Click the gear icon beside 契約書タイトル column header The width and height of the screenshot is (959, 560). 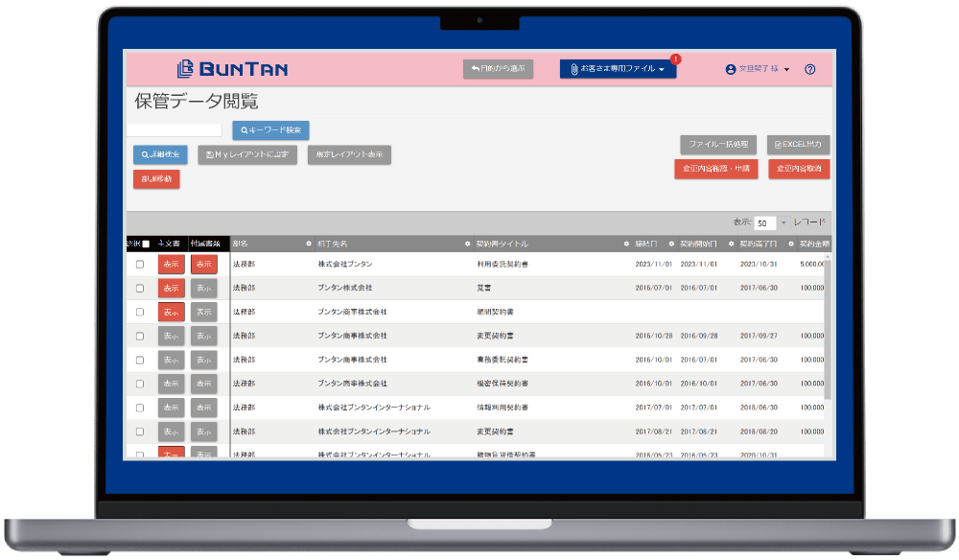click(626, 244)
